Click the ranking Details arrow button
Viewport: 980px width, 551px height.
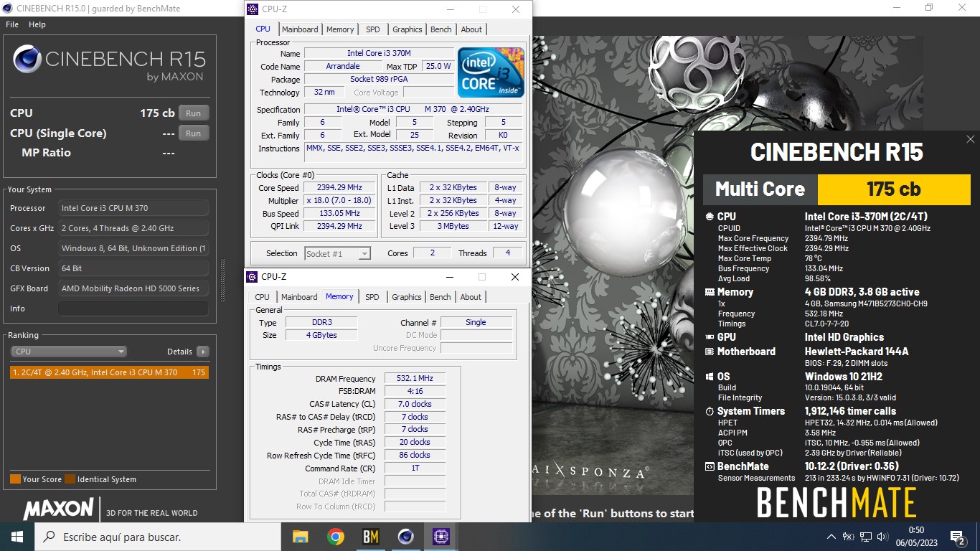click(x=203, y=352)
